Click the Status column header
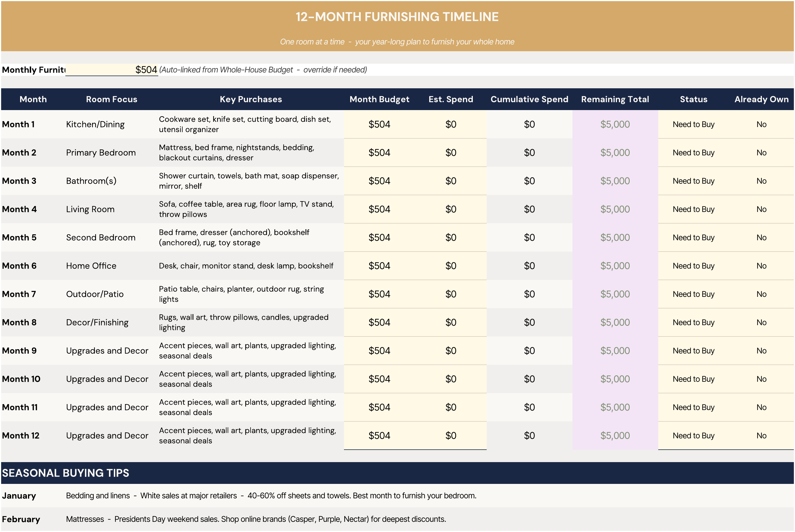Image resolution: width=795 pixels, height=532 pixels. coord(694,99)
